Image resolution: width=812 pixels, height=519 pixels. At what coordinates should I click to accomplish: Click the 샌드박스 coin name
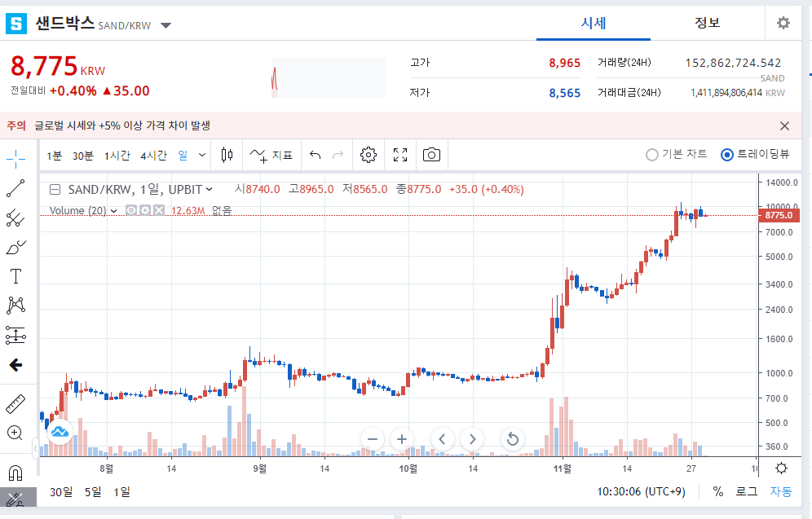(x=64, y=24)
